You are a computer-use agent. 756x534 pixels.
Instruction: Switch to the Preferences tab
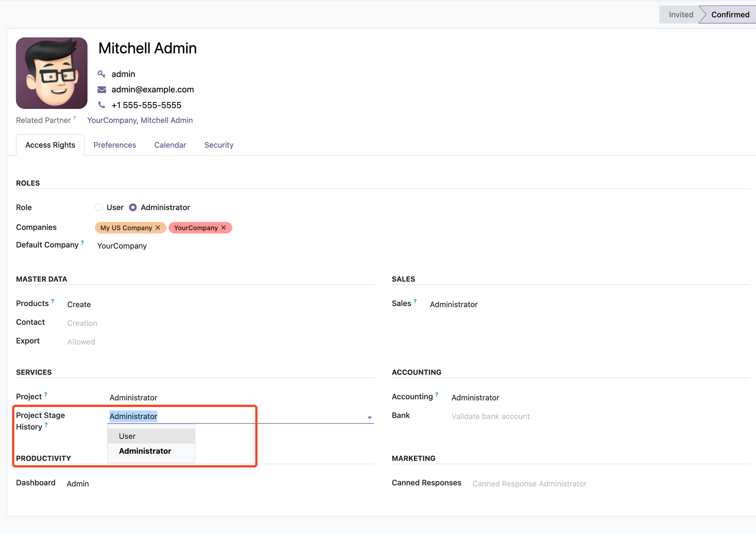tap(115, 145)
